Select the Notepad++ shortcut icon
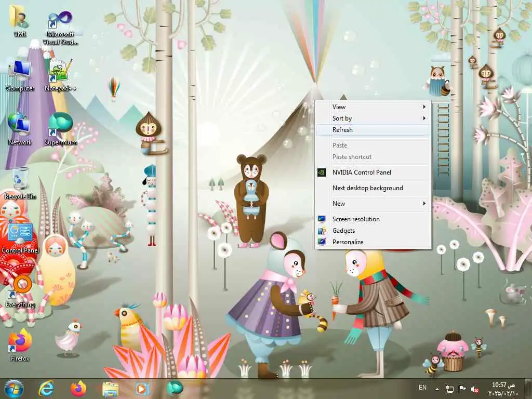Image resolution: width=532 pixels, height=399 pixels. (60, 75)
